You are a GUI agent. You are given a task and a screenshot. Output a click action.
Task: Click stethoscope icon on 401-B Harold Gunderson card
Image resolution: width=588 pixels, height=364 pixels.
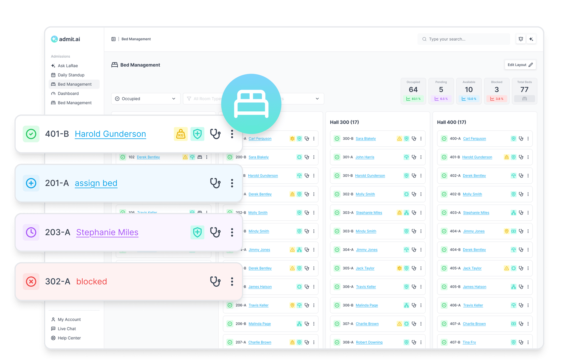(215, 134)
